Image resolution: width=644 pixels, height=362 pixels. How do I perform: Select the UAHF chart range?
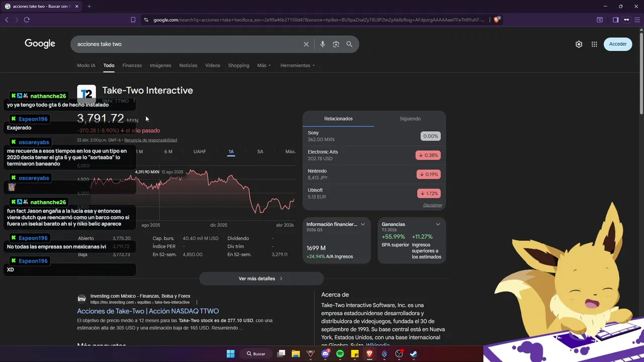(x=200, y=152)
